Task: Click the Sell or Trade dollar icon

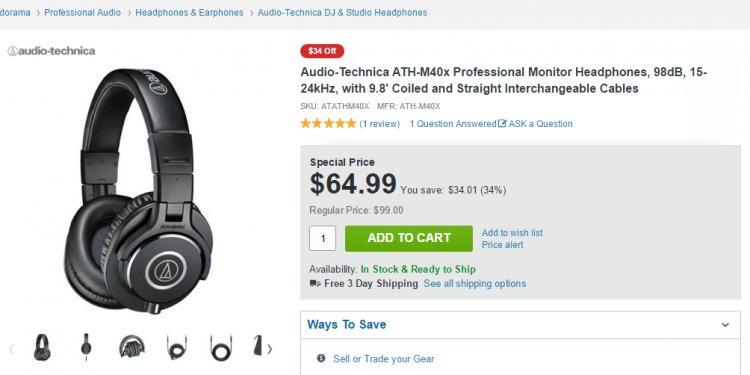Action: click(321, 358)
